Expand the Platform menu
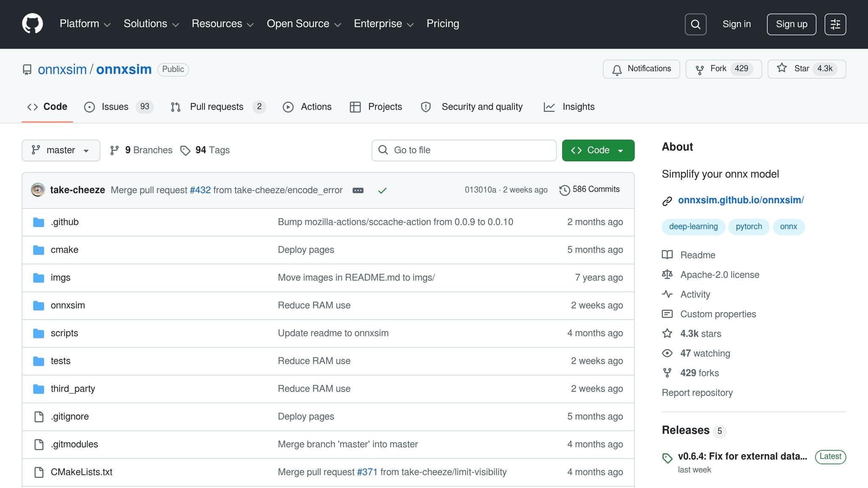The height and width of the screenshot is (488, 868). [x=85, y=24]
